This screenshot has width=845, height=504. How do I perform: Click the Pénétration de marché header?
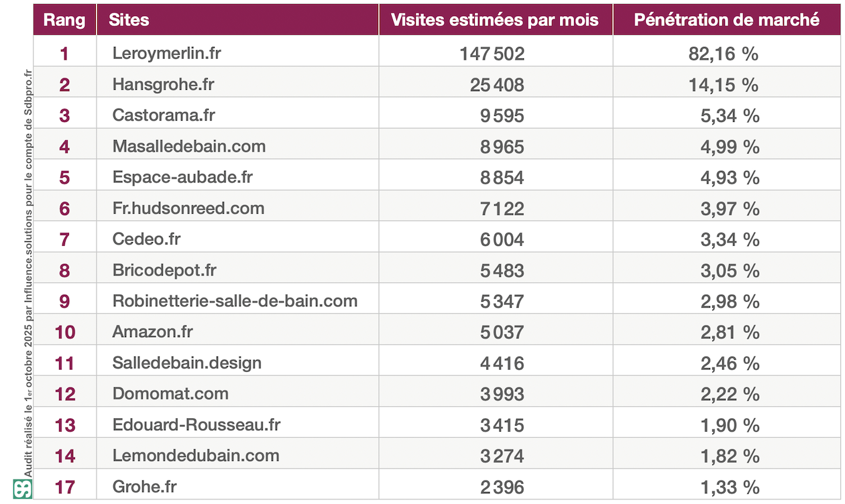click(x=726, y=20)
